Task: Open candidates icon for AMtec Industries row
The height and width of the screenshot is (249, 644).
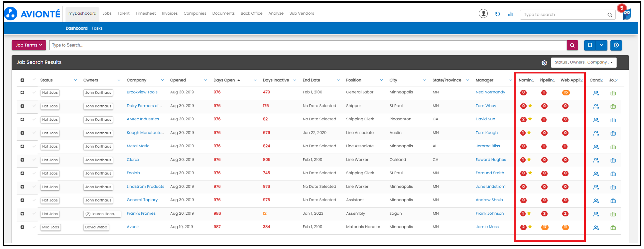Action: click(596, 120)
